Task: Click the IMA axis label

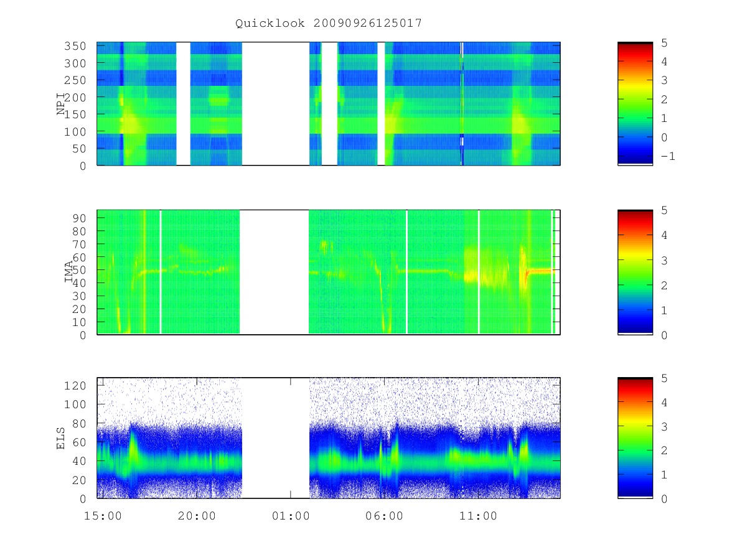Action: pos(69,273)
